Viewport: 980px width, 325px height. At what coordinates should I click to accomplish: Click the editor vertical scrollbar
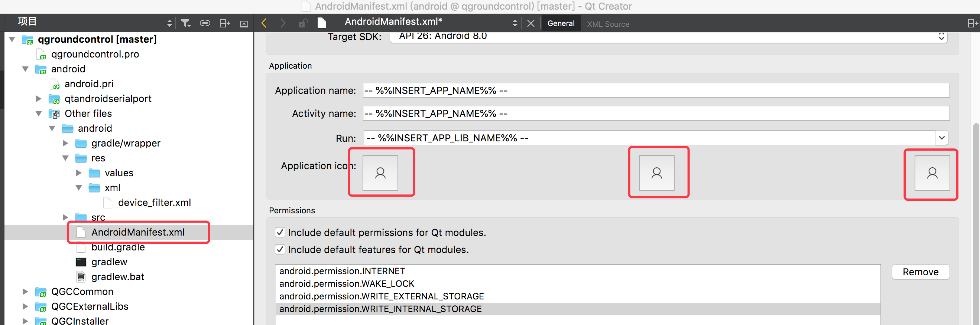click(x=976, y=224)
